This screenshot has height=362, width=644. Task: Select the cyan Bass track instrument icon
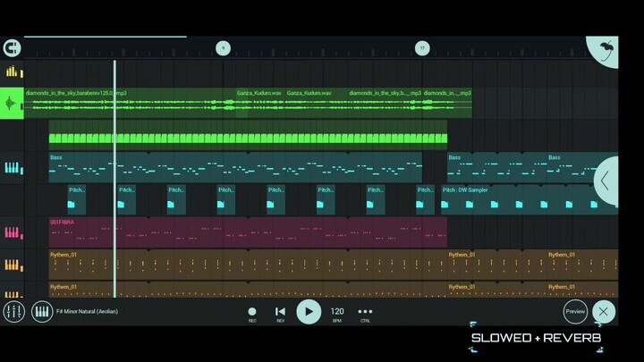13,168
